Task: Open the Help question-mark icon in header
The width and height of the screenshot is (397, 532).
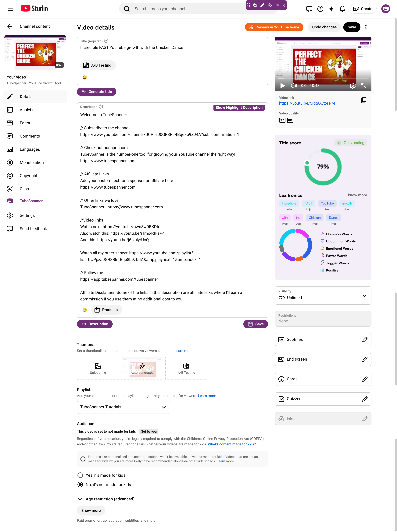Action: [x=320, y=9]
